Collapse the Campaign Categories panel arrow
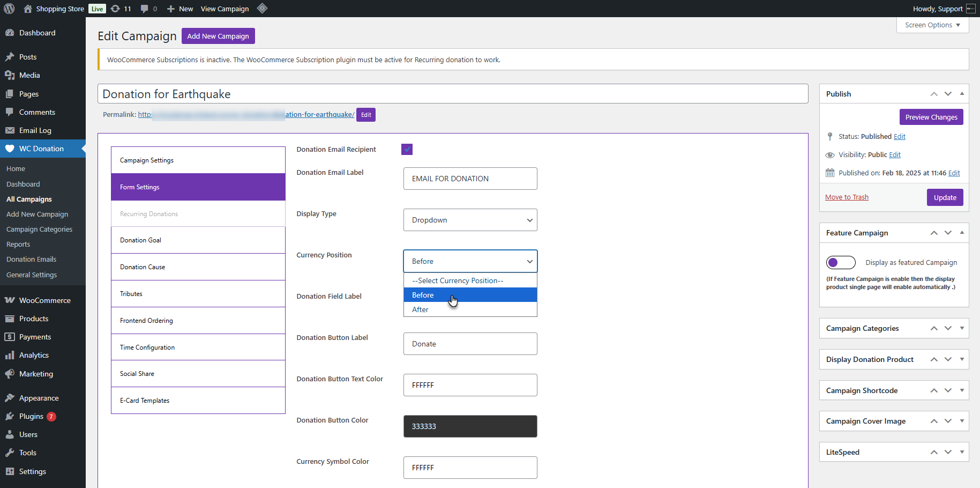 tap(962, 328)
